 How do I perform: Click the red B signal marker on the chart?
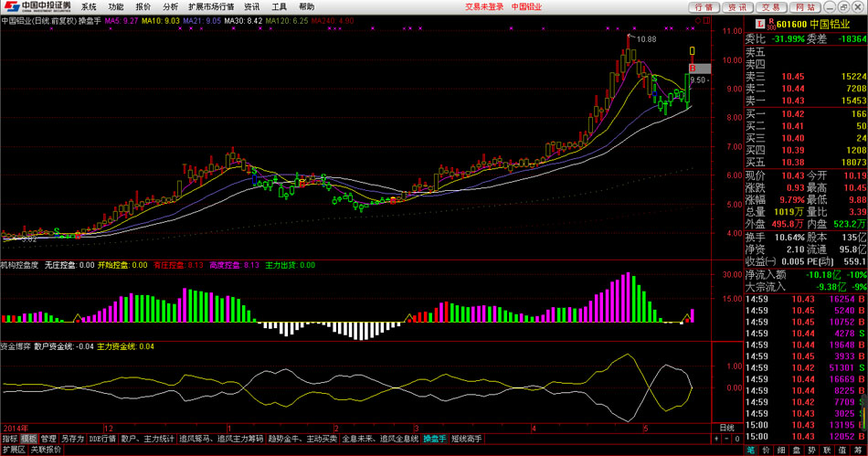click(693, 69)
